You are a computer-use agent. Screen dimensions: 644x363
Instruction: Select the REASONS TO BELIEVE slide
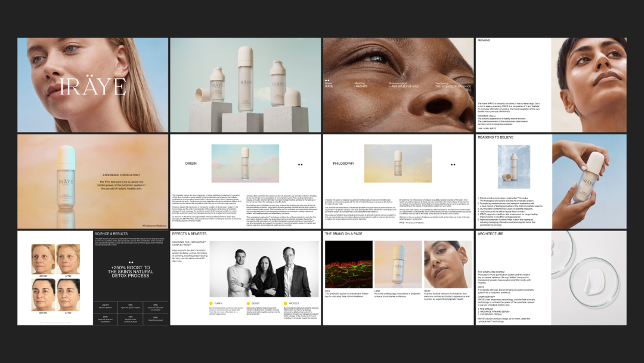[x=551, y=181]
